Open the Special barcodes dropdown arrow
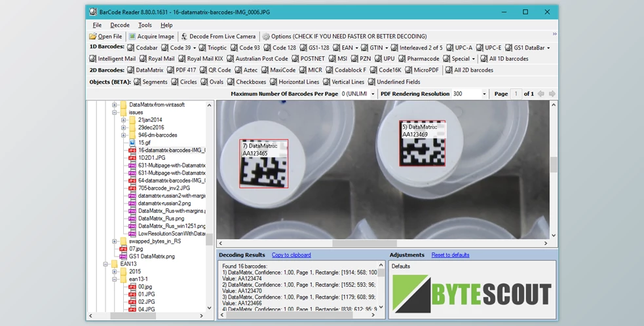Viewport: 644px width, 326px height. 473,59
